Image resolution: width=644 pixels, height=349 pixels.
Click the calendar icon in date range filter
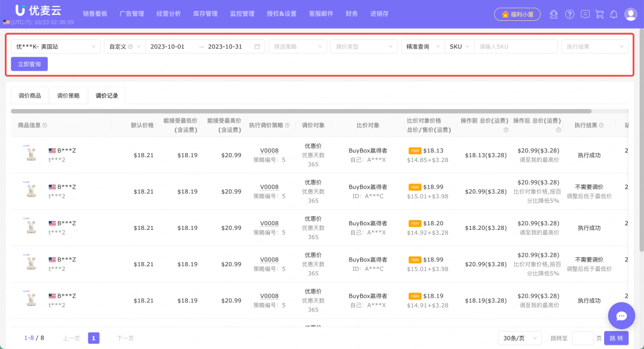256,46
